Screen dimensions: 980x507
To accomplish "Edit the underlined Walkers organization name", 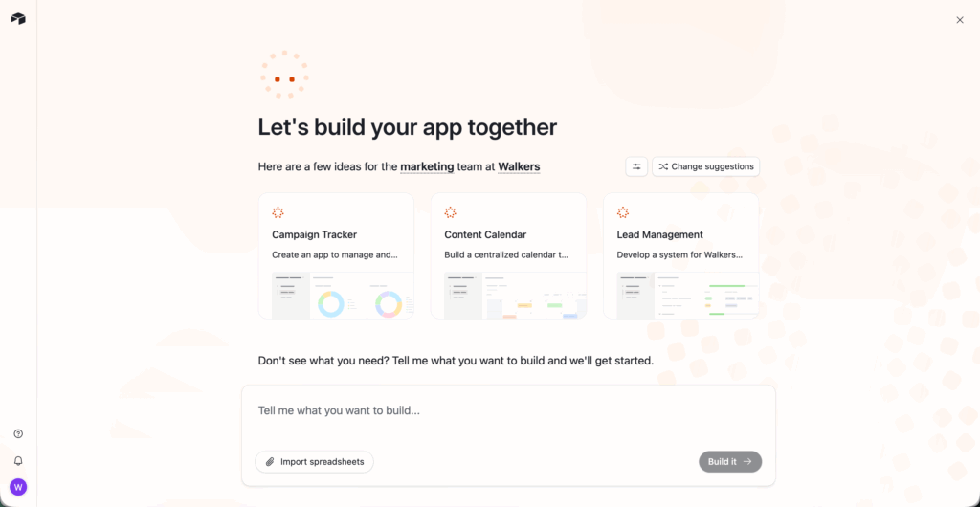I will click(519, 166).
